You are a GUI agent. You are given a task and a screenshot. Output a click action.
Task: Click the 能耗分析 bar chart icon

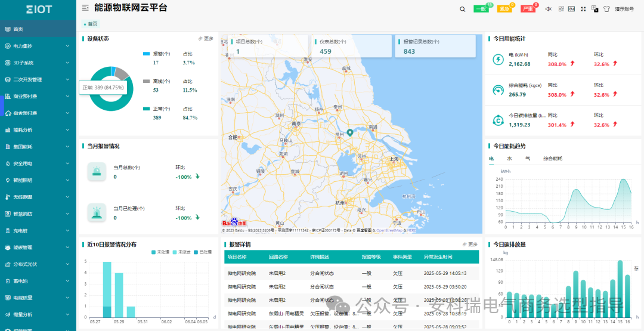pos(7,130)
